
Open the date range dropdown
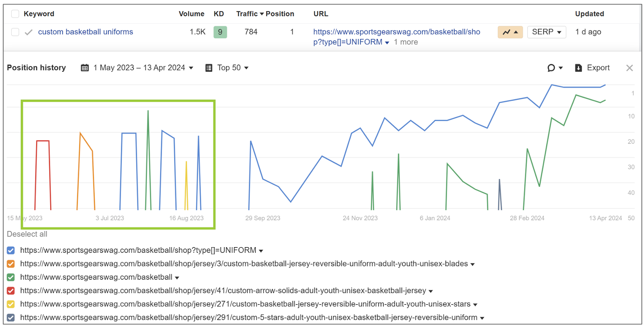tap(143, 68)
